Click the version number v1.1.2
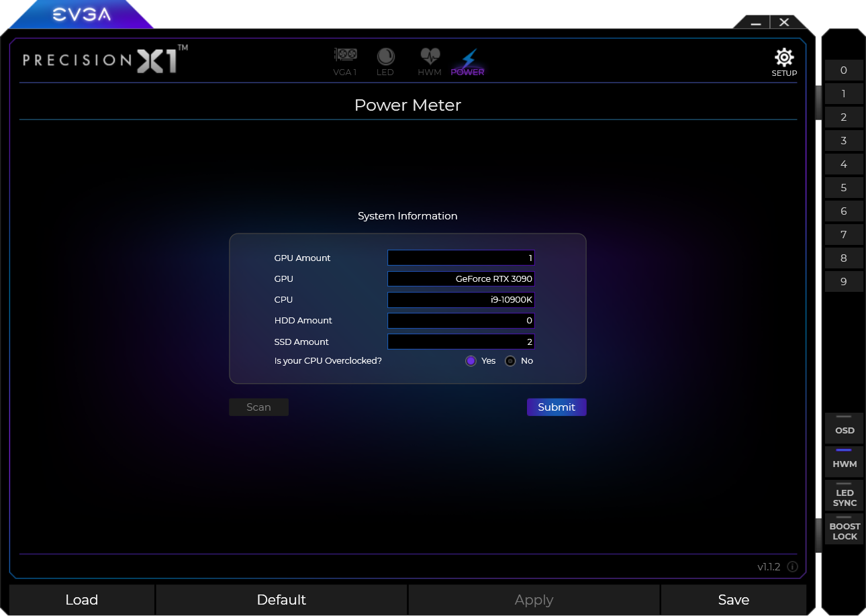Screen dimensions: 866x616 pos(769,567)
